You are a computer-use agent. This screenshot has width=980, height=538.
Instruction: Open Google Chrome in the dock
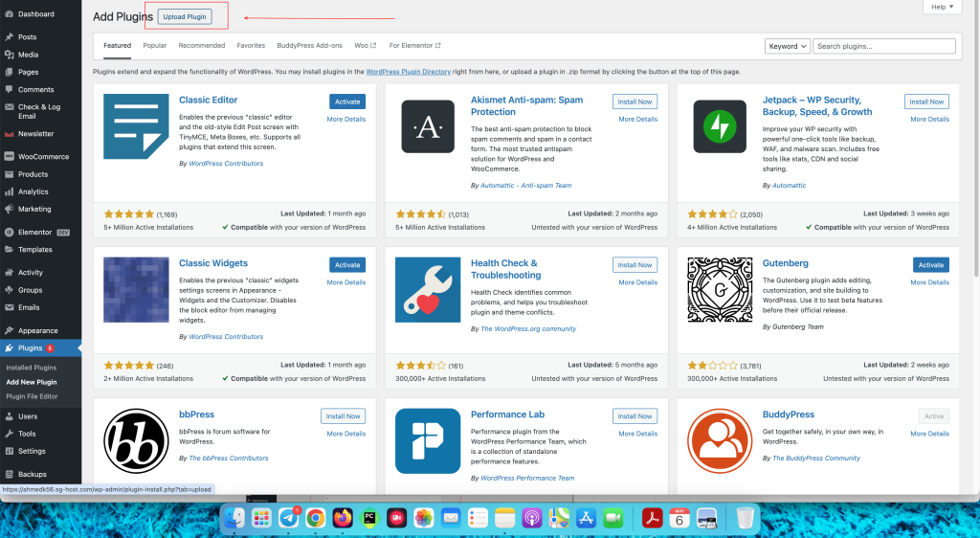[x=316, y=517]
